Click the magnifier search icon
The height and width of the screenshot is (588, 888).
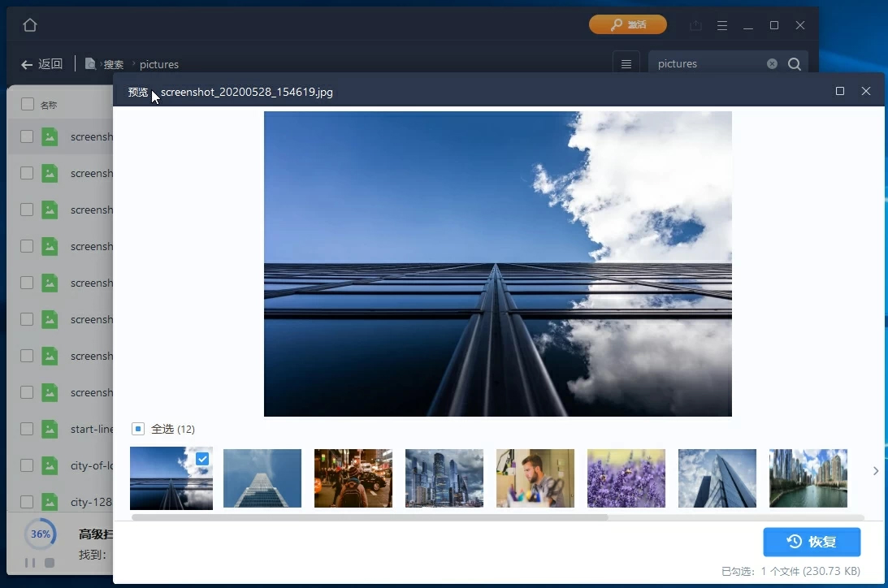pos(795,64)
